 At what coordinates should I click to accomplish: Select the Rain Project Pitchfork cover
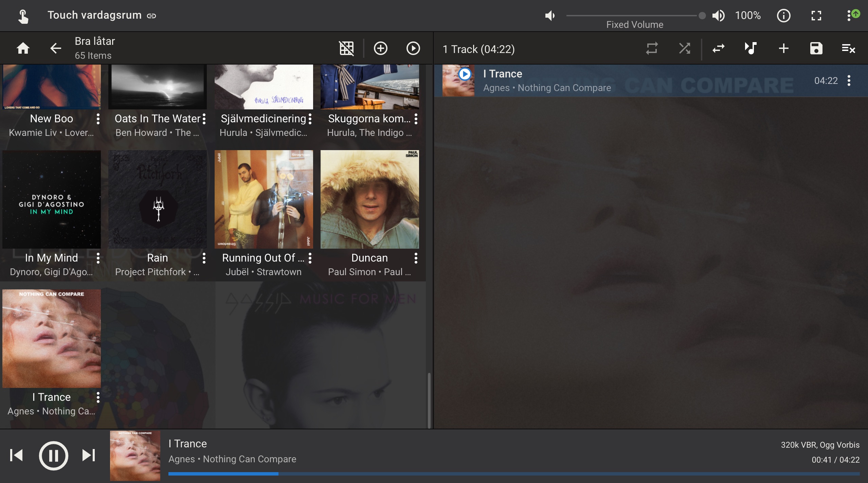(x=158, y=199)
